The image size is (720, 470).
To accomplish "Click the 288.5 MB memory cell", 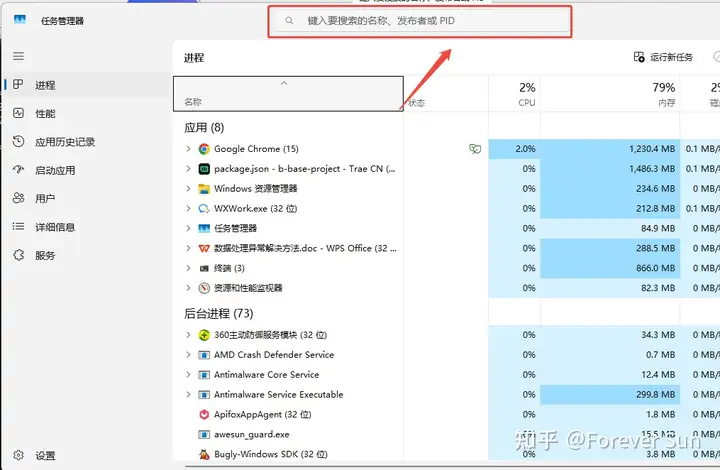I will tap(610, 248).
